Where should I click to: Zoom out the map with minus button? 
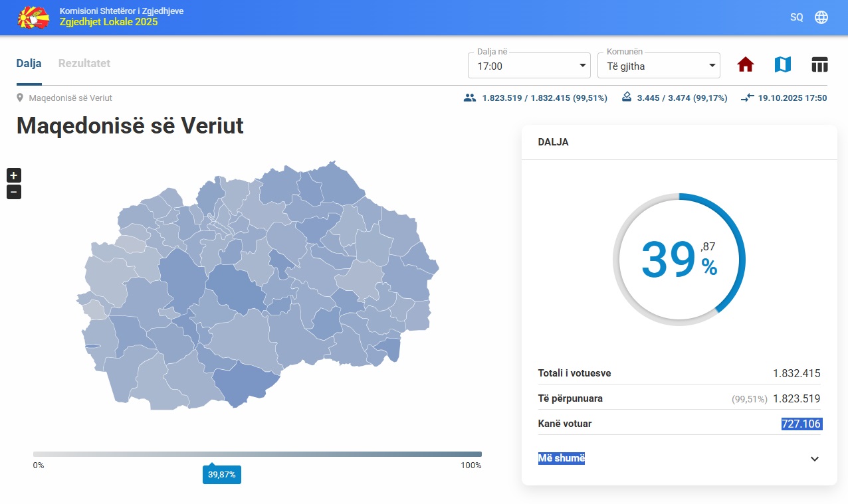[14, 192]
